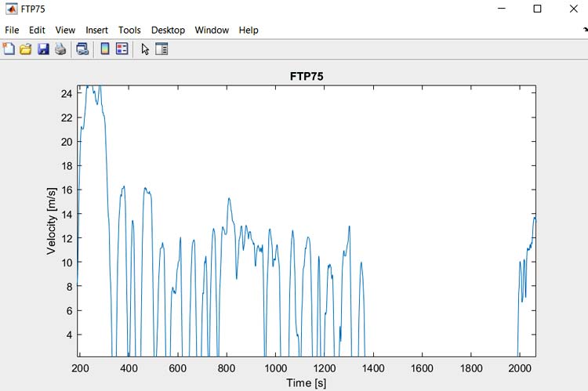This screenshot has width=588, height=391.
Task: Click the x-axis tick label 400
Action: 129,368
